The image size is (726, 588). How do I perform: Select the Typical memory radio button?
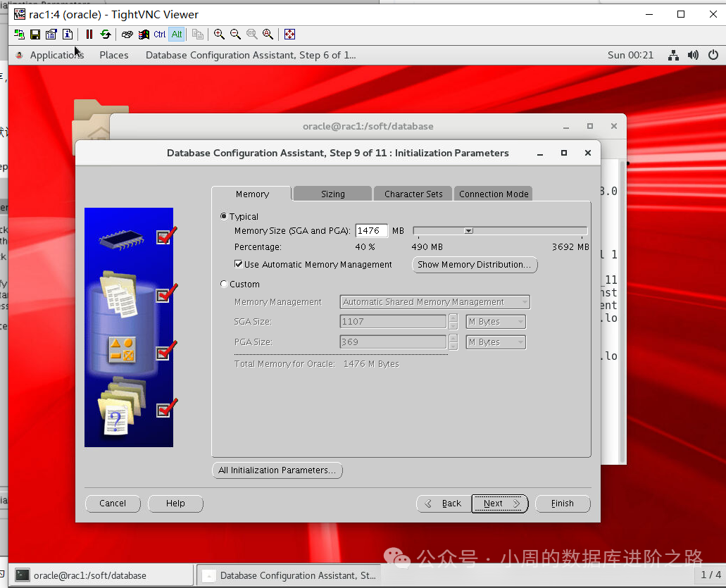[224, 216]
